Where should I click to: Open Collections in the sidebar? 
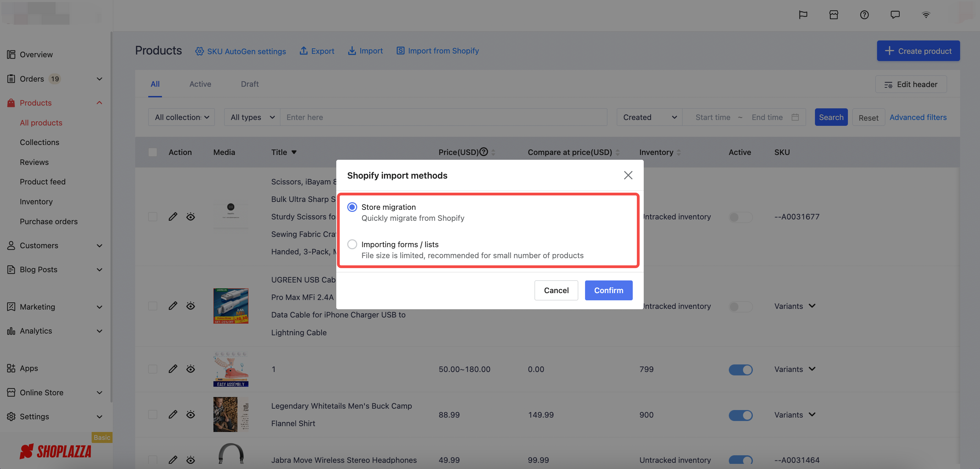(39, 142)
